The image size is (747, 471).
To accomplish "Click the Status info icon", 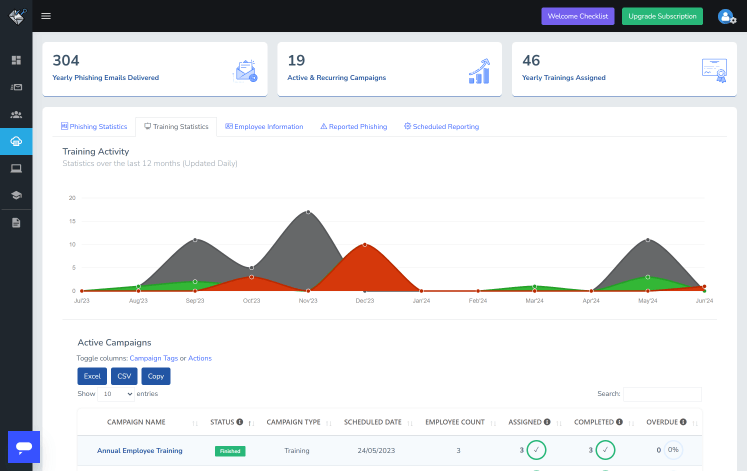I will 240,422.
